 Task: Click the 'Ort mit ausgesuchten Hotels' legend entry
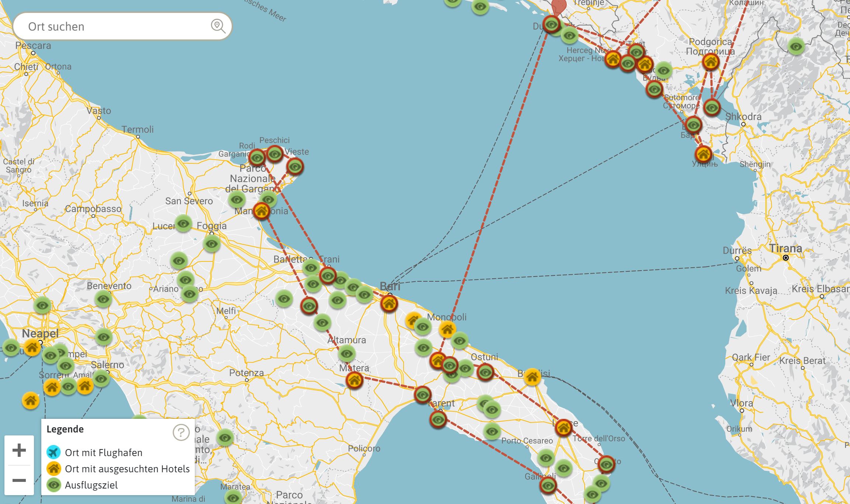tap(118, 469)
